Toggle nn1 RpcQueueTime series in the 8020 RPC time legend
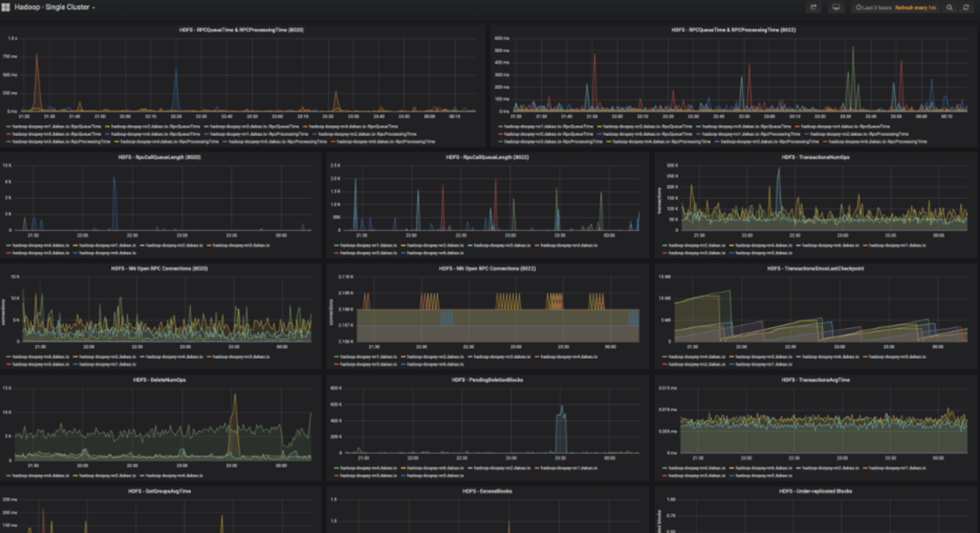 point(56,127)
